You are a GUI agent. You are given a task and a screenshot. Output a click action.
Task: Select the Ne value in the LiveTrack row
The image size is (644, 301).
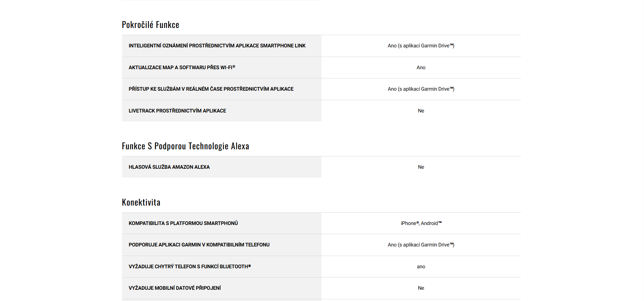click(x=421, y=111)
